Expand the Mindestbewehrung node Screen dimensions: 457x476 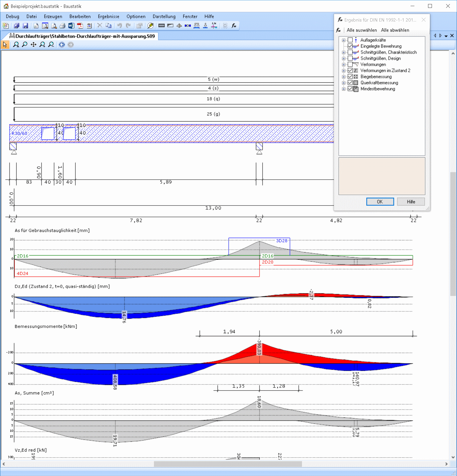pos(344,89)
